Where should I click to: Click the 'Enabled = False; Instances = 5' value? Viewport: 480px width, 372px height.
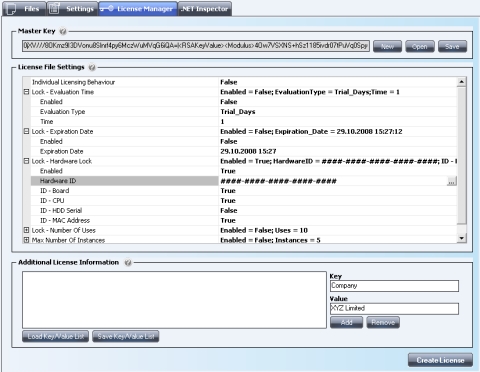coord(338,240)
